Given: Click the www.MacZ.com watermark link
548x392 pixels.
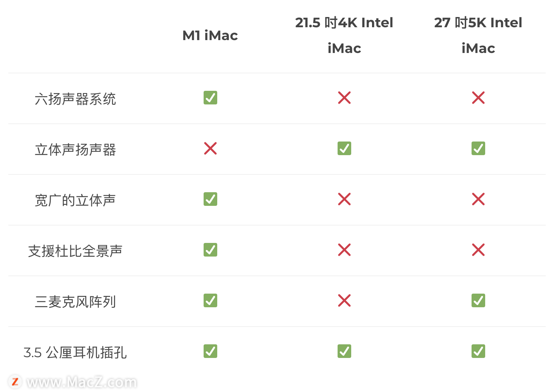Looking at the screenshot, I should point(82,382).
